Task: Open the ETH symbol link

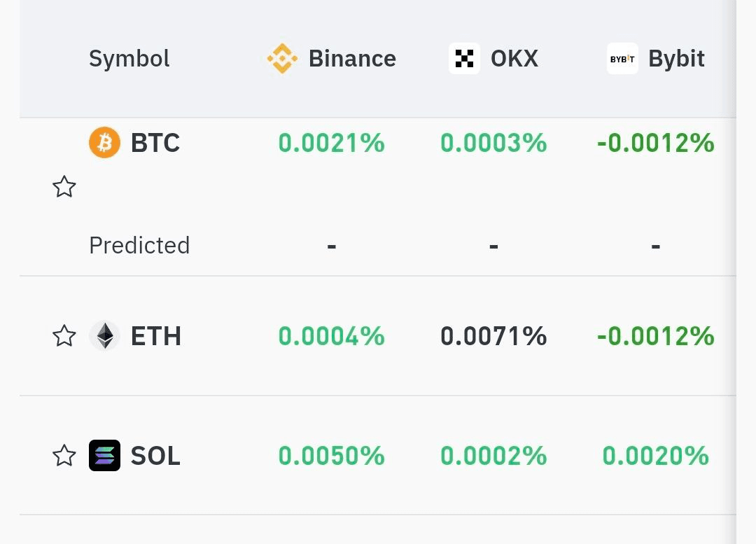Action: (155, 336)
